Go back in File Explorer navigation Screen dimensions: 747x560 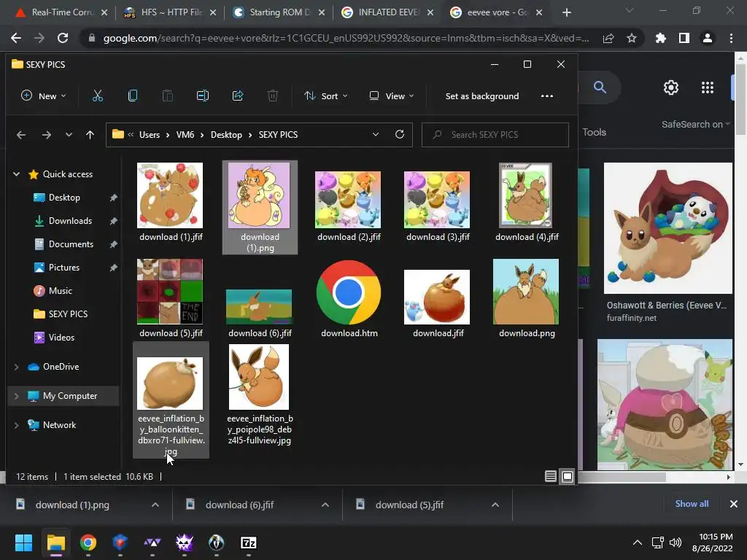(x=21, y=135)
